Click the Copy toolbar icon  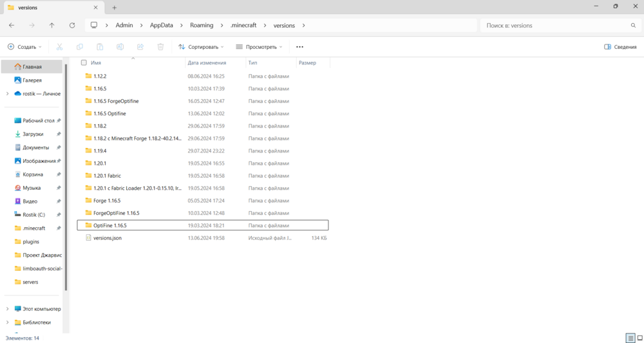click(80, 47)
